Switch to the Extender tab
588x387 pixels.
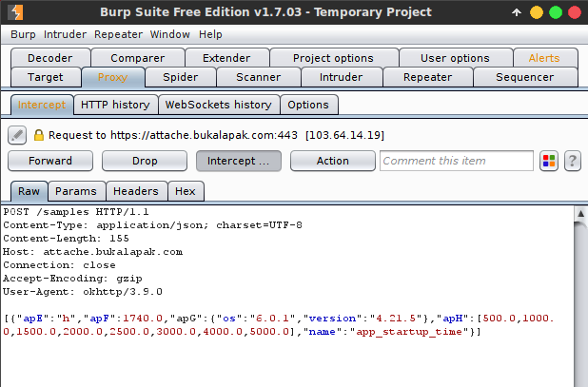(x=226, y=58)
